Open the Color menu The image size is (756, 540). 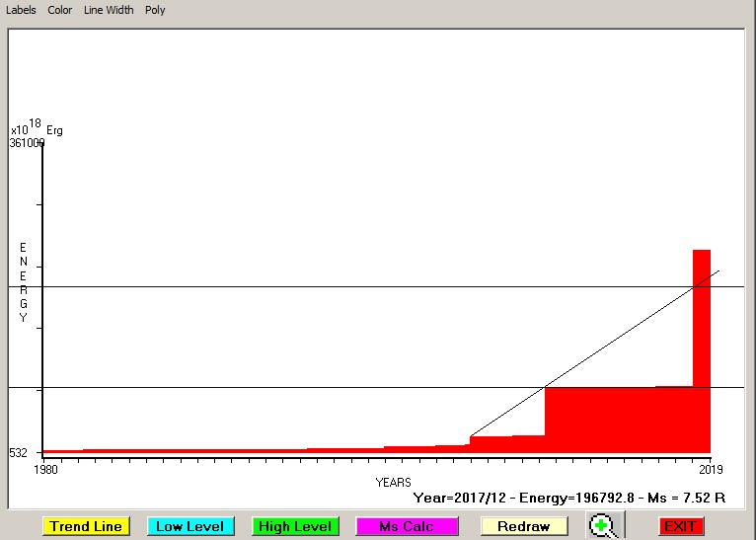coord(60,10)
